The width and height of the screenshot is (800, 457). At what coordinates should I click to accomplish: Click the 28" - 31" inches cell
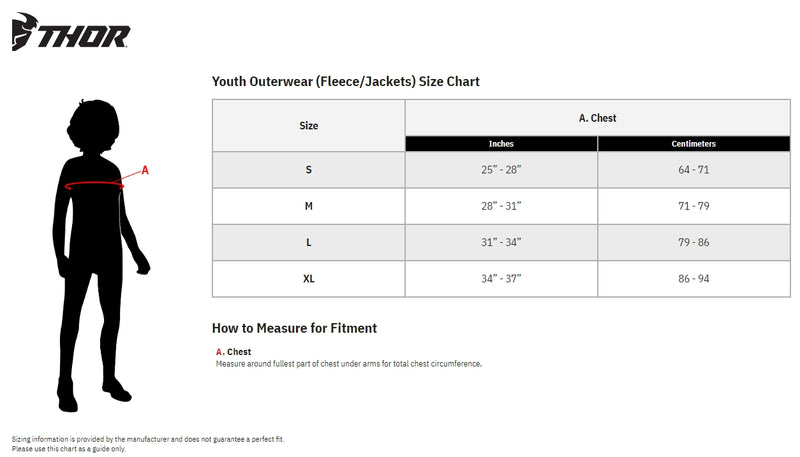pyautogui.click(x=501, y=206)
